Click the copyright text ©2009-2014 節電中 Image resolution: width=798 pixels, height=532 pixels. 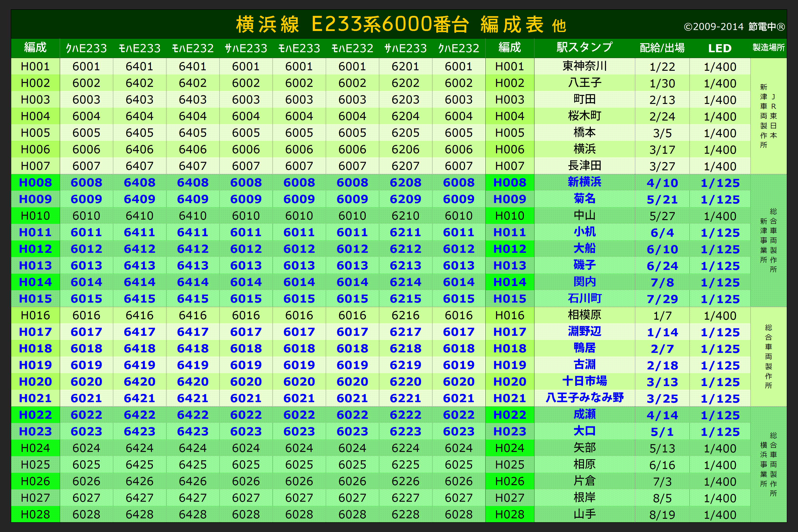click(734, 27)
